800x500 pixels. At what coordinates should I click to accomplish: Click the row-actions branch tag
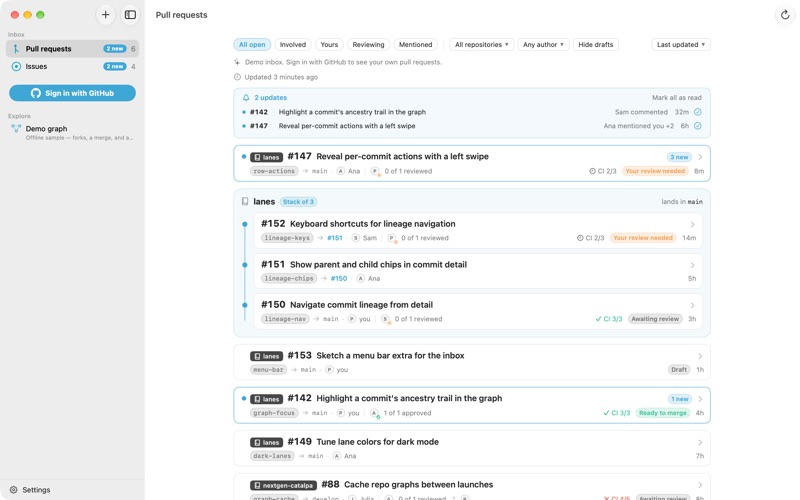click(274, 171)
